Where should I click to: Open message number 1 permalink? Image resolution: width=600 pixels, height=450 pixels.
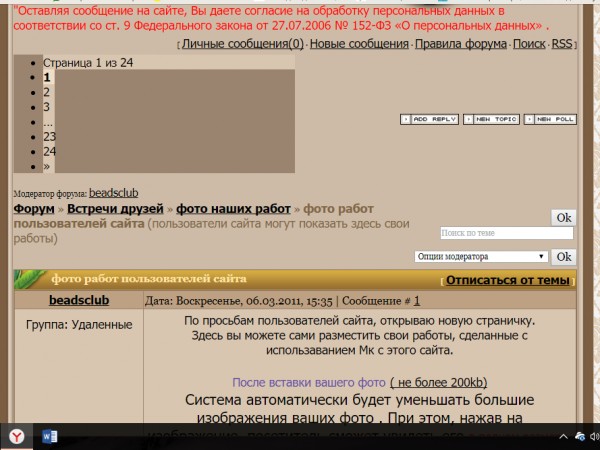point(417,301)
